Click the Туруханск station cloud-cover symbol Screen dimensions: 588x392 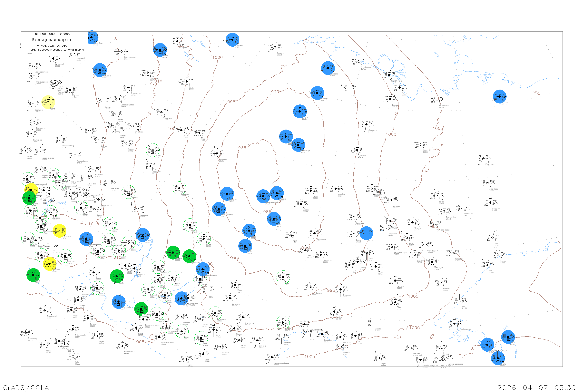point(148,73)
